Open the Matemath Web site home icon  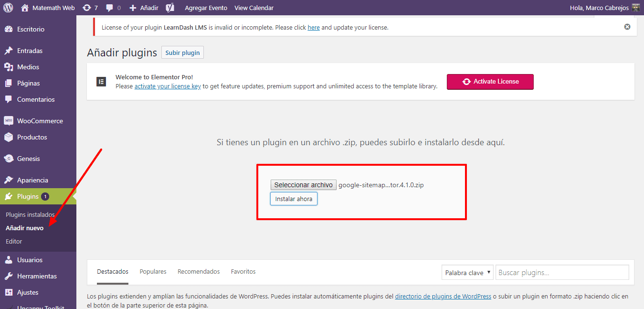[x=25, y=8]
